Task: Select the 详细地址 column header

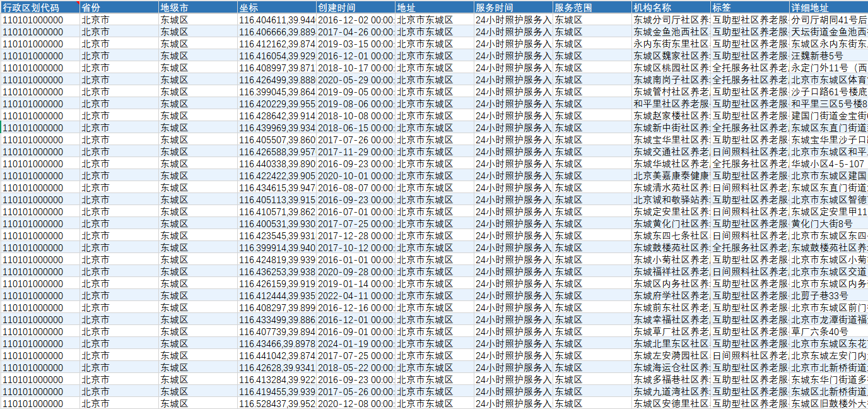Action: click(828, 8)
